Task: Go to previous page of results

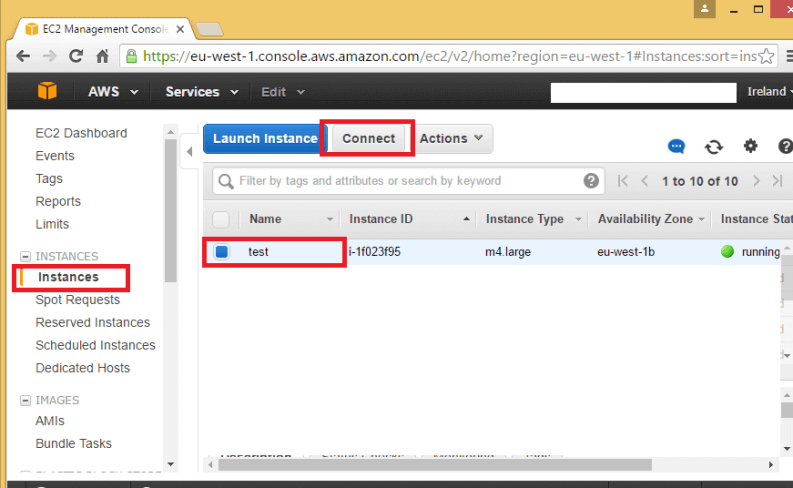Action: coord(645,181)
